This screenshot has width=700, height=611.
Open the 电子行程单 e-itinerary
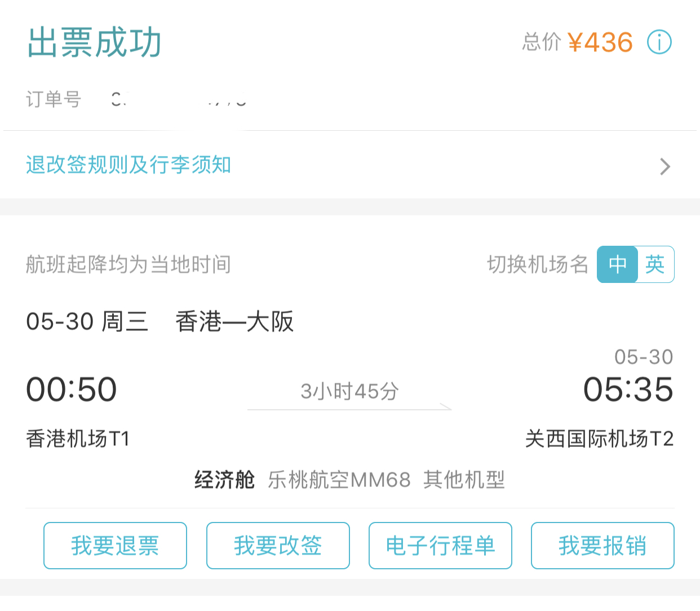tap(440, 546)
